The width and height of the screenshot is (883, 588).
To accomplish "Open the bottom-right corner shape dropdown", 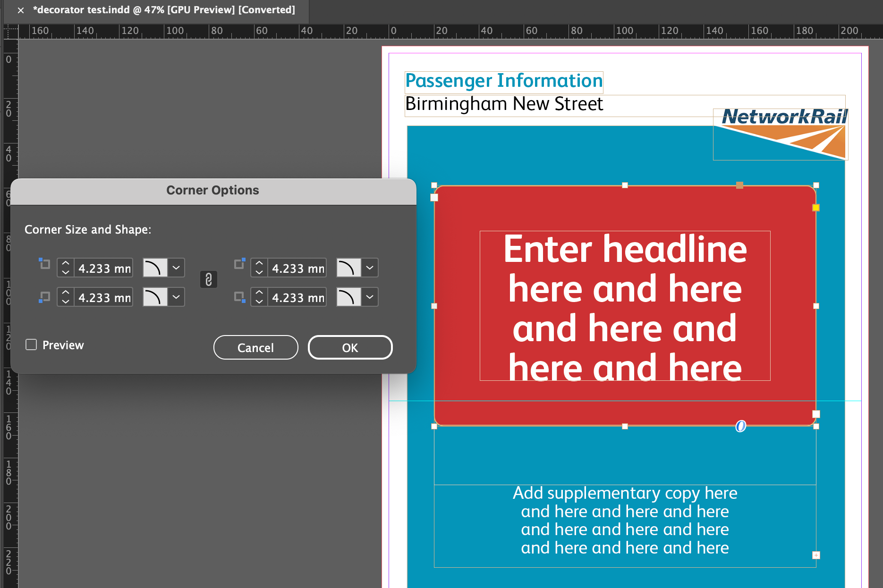I will click(x=370, y=297).
